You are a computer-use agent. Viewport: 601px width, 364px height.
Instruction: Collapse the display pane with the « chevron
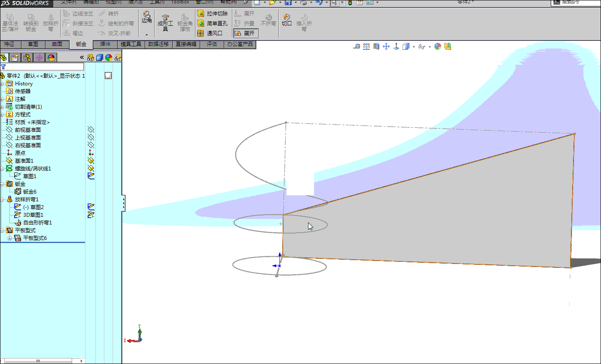pos(82,58)
